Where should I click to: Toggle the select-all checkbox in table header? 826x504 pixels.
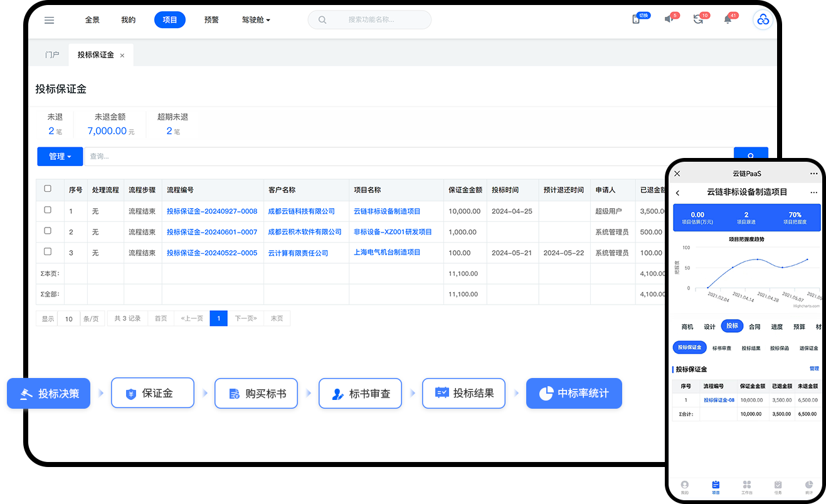(48, 189)
